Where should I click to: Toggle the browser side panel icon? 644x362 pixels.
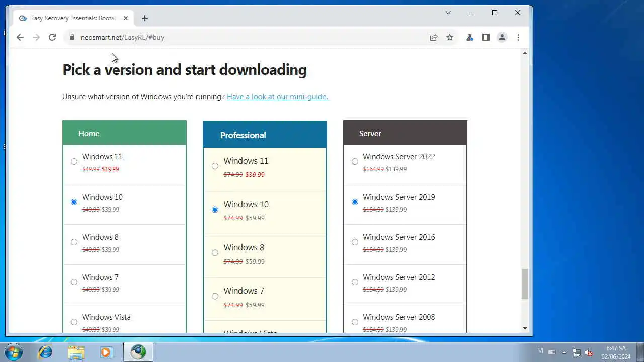tap(486, 37)
